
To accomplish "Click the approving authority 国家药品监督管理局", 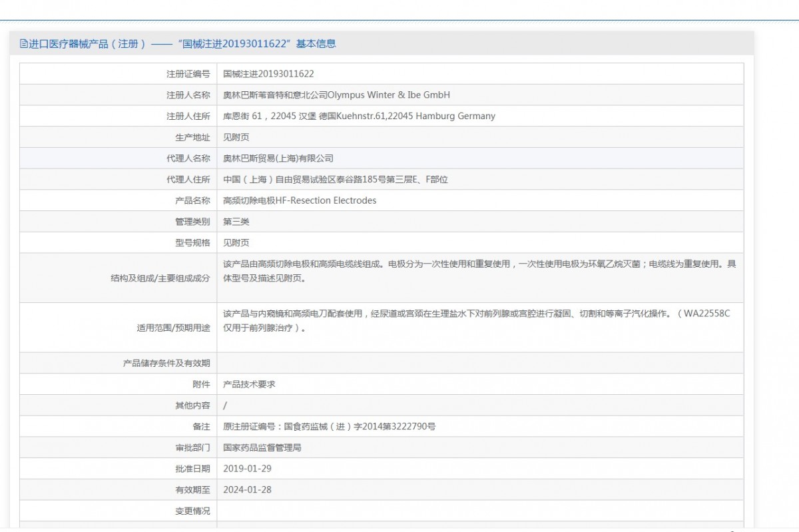I will (x=262, y=447).
